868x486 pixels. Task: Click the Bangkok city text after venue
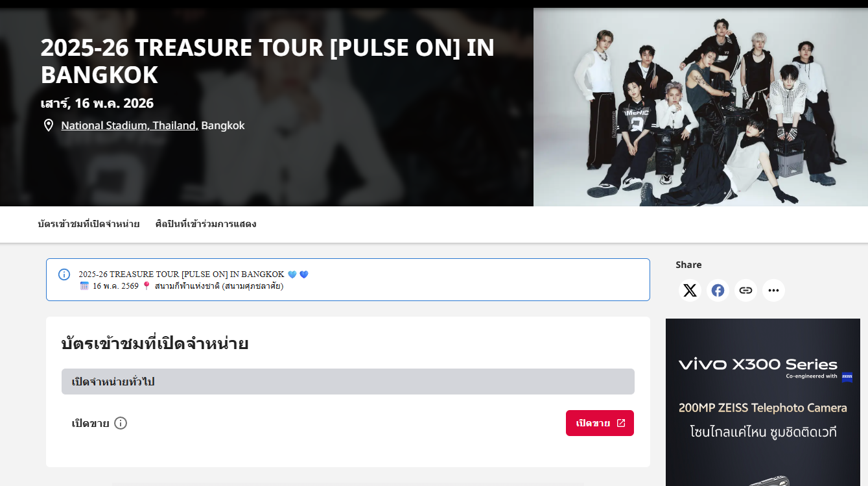click(x=223, y=125)
